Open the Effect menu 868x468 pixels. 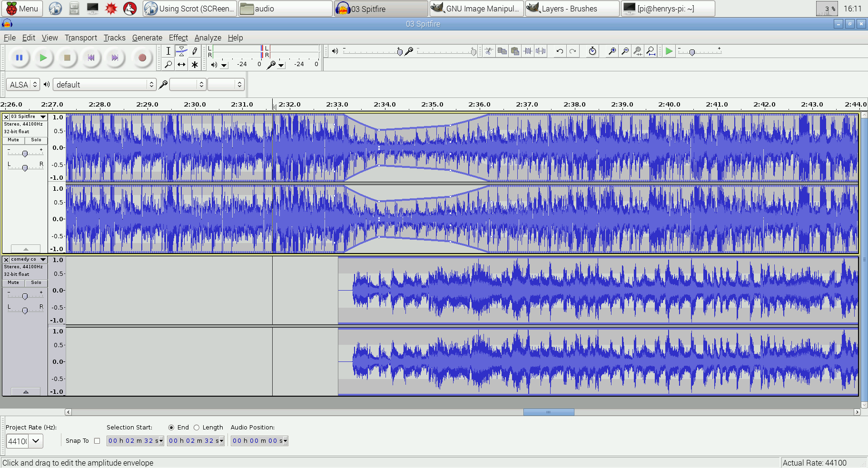178,38
